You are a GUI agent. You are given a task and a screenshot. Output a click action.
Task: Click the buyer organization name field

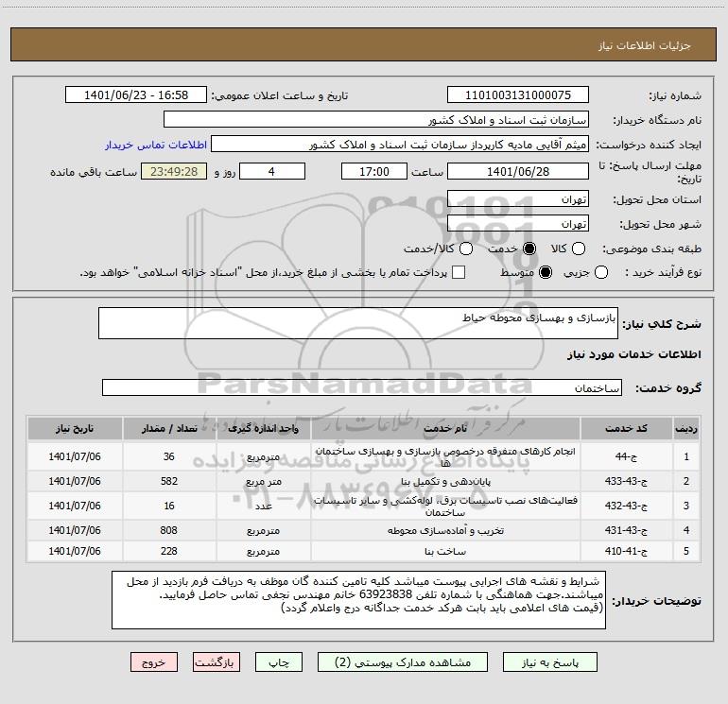(376, 119)
